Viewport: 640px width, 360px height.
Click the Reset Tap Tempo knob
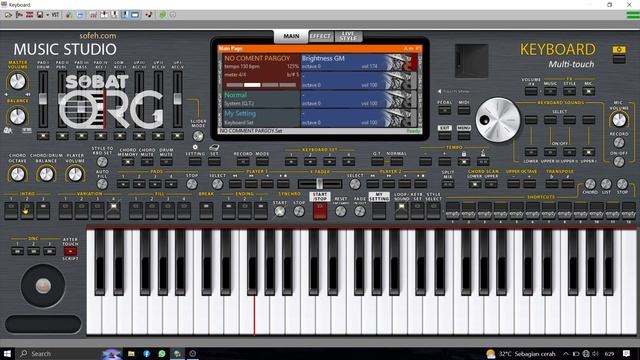(x=340, y=211)
